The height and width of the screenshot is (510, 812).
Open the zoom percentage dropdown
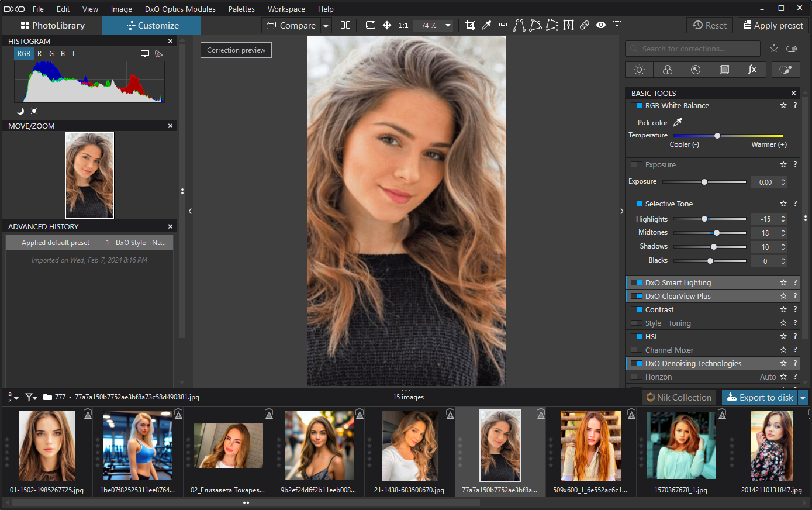coord(448,25)
